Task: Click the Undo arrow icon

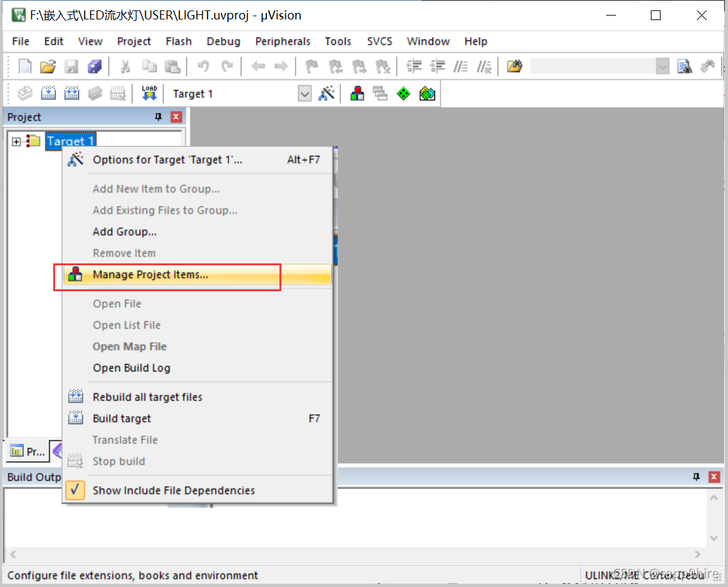Action: (203, 66)
